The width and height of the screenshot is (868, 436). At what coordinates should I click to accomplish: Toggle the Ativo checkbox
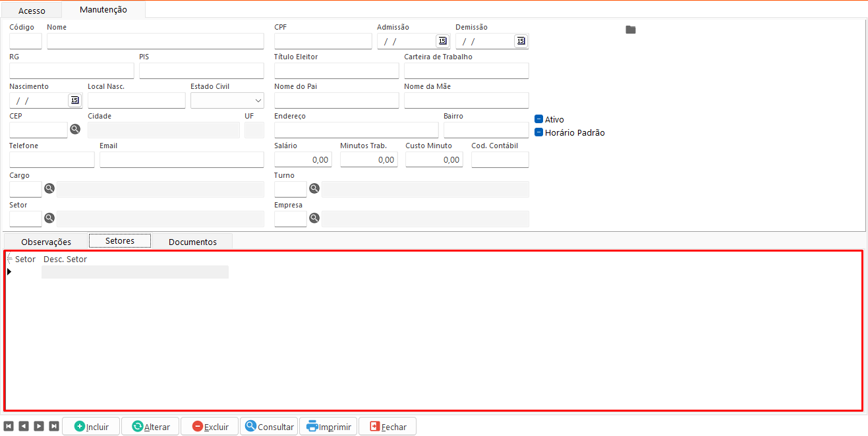pos(538,119)
